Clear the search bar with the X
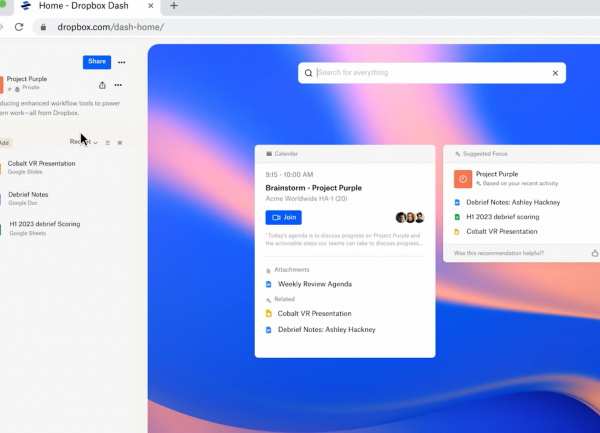Image resolution: width=600 pixels, height=433 pixels. (555, 73)
